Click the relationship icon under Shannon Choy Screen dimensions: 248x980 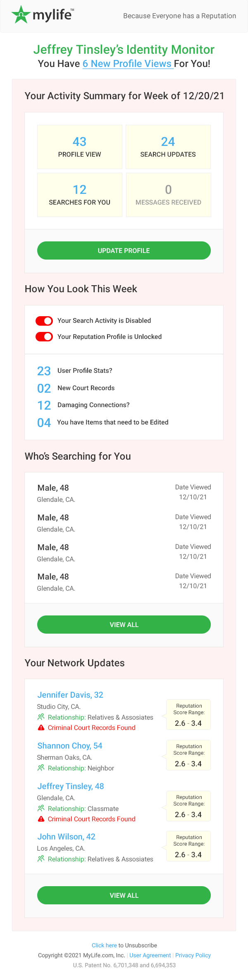point(41,768)
